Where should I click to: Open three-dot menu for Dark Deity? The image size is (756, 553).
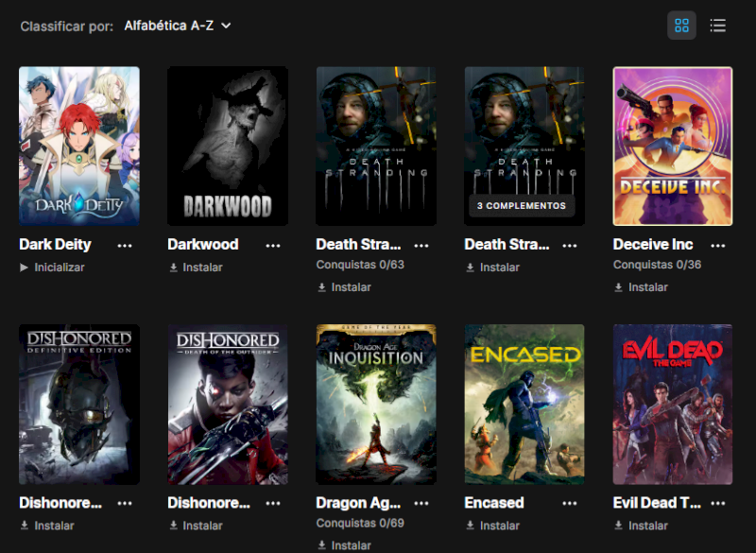[x=125, y=246]
